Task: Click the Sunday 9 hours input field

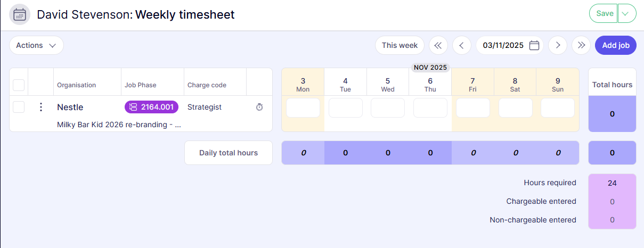Action: [558, 108]
